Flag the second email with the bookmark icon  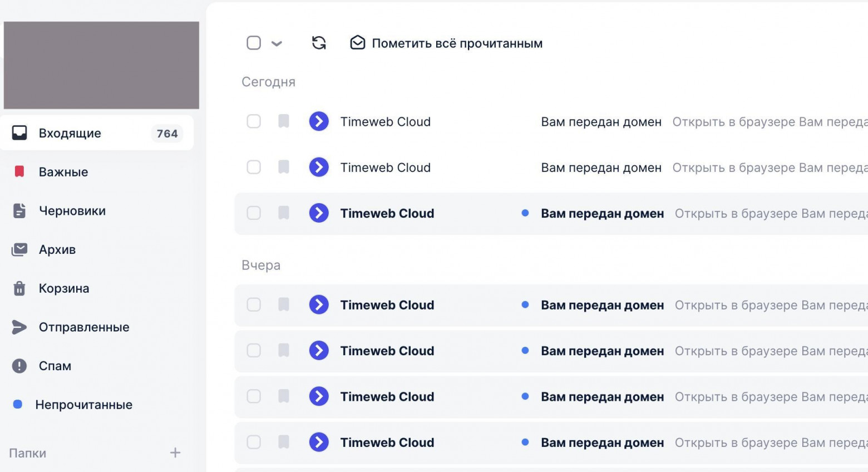tap(284, 167)
